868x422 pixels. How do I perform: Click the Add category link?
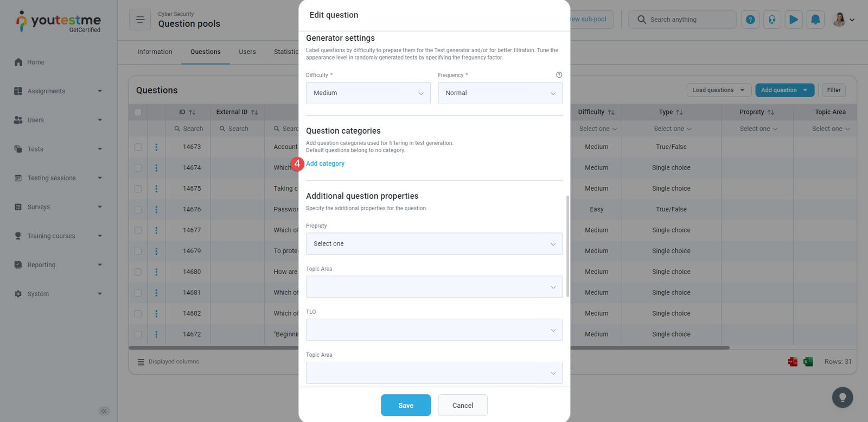click(325, 163)
